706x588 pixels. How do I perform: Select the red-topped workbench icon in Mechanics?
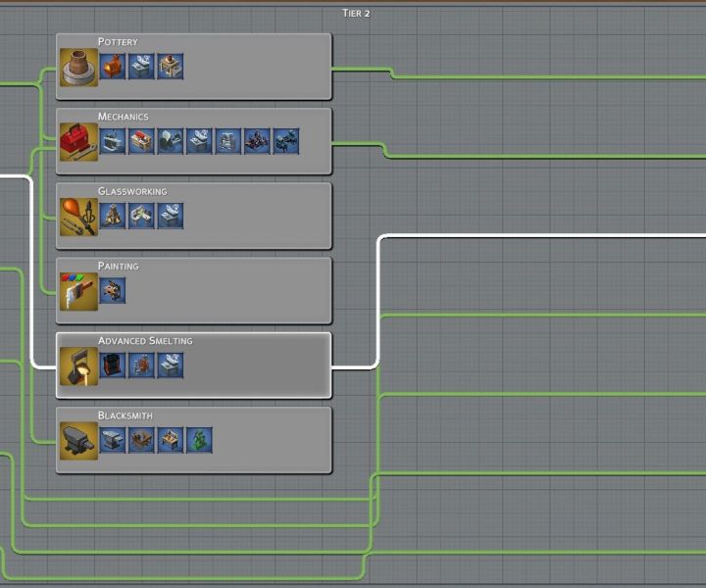pyautogui.click(x=141, y=141)
